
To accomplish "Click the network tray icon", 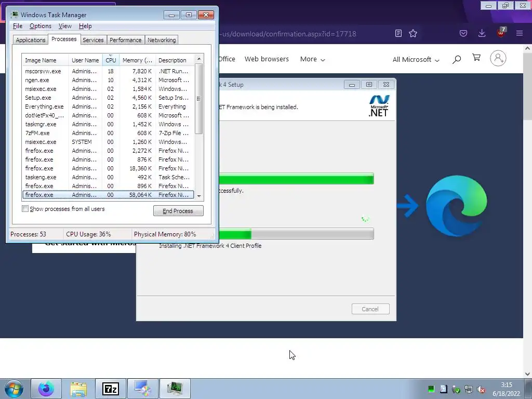I will (x=469, y=389).
